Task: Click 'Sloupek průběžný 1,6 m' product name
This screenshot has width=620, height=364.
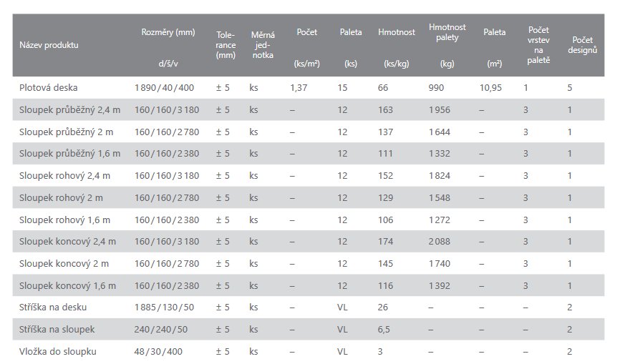Action: click(x=69, y=154)
